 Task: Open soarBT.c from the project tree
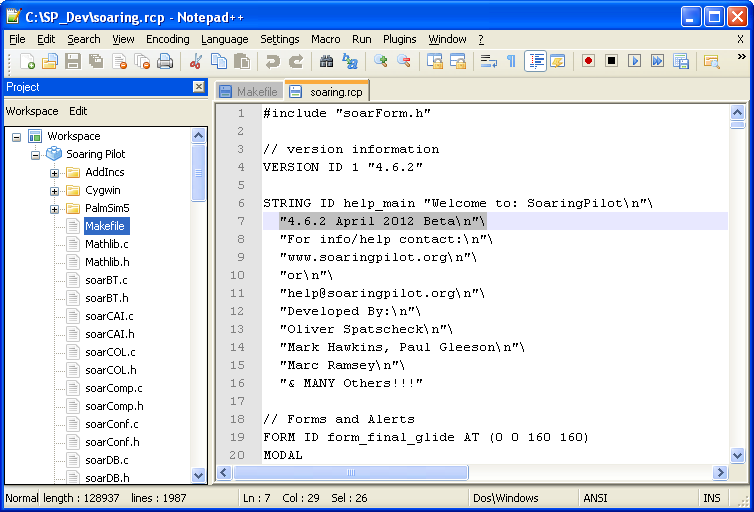[x=106, y=280]
